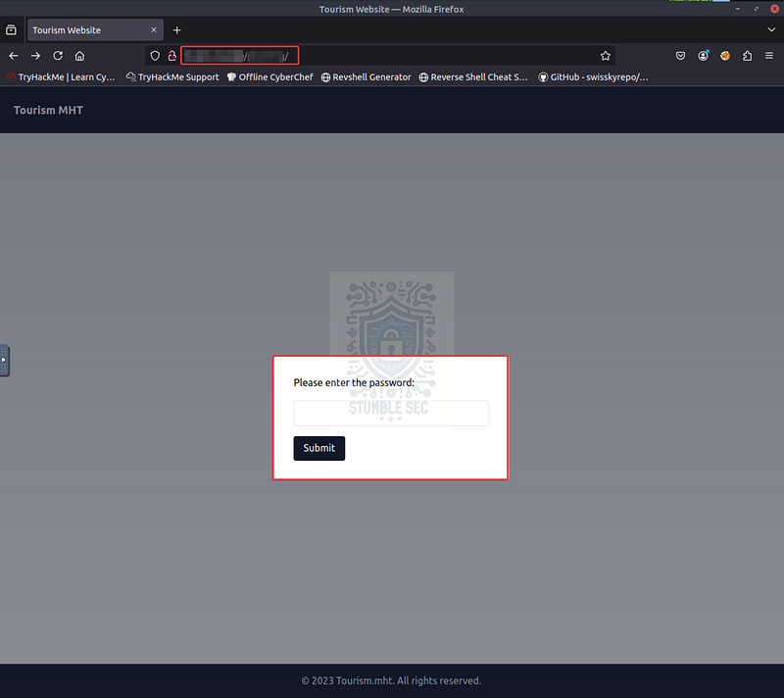Image resolution: width=784 pixels, height=698 pixels.
Task: Open the tracking protection shield icon
Action: pos(155,56)
